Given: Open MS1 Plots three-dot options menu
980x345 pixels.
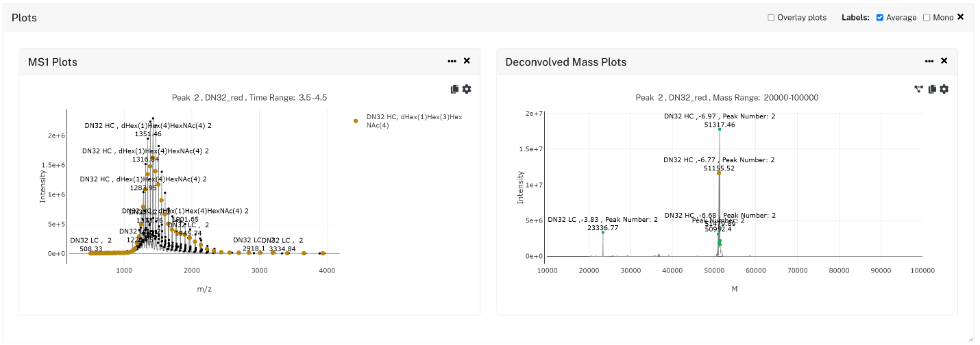Looking at the screenshot, I should pos(452,61).
